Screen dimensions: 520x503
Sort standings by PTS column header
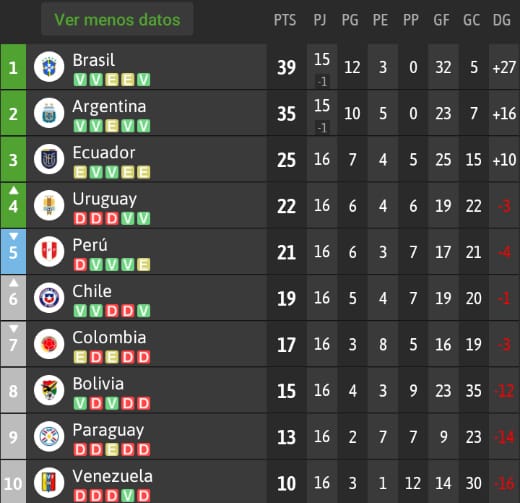point(285,20)
